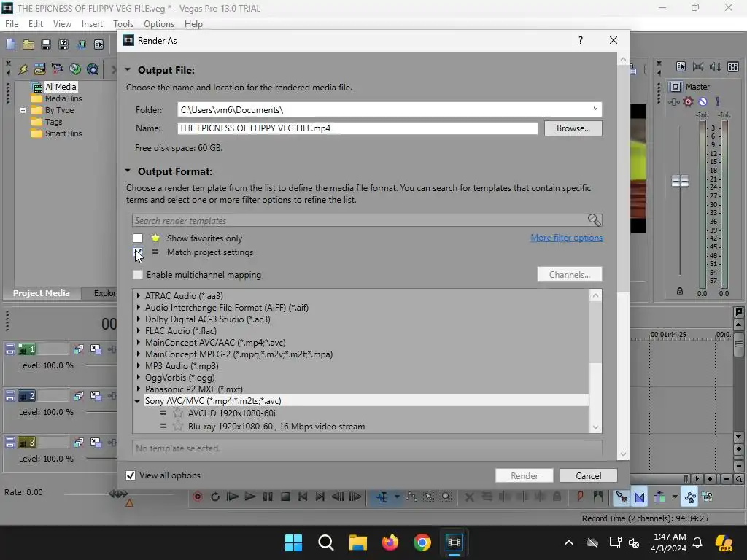This screenshot has width=747, height=560.
Task: Collapse the Output Format section
Action: point(128,171)
